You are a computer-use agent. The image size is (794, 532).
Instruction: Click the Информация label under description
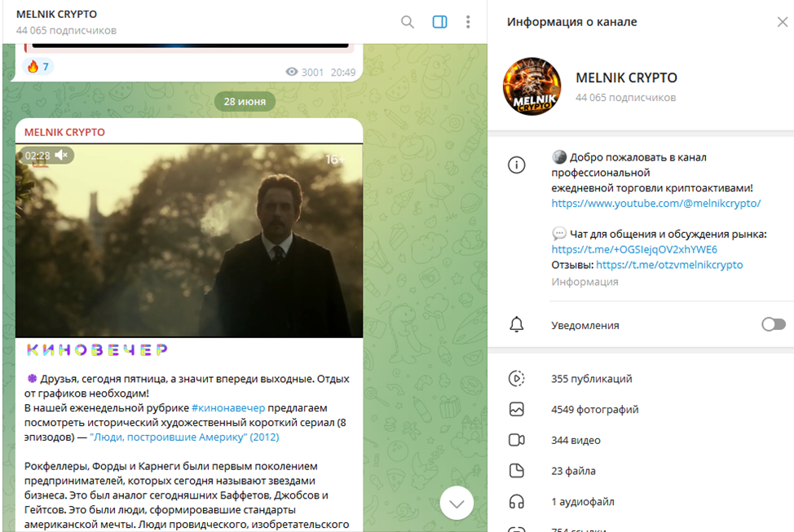(x=584, y=282)
